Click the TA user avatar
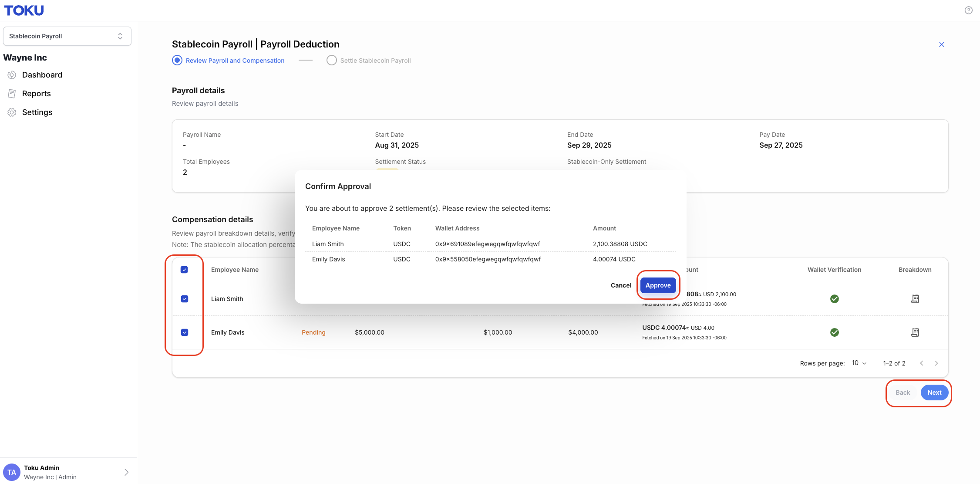This screenshot has height=484, width=980. (x=12, y=472)
